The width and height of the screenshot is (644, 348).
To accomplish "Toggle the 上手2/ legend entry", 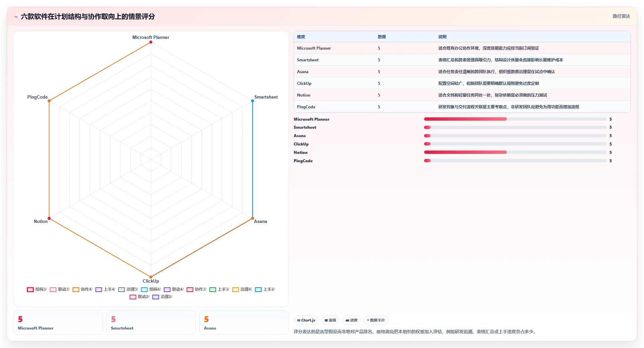I will coord(265,289).
